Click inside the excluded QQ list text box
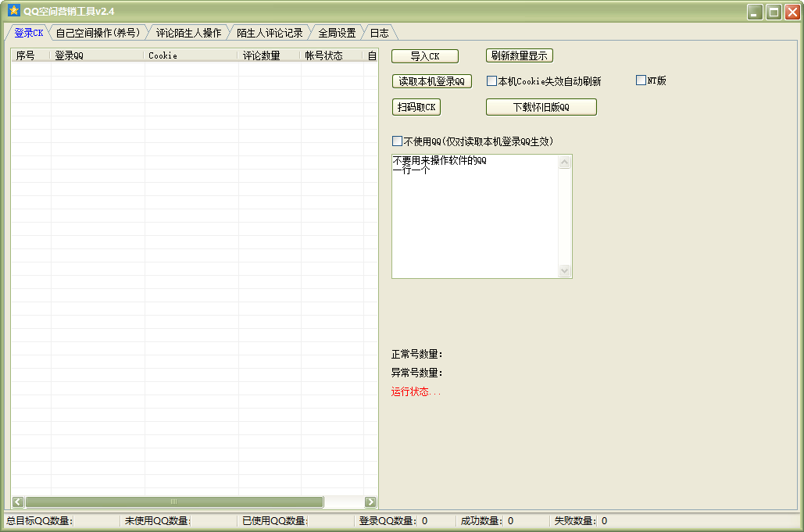The image size is (804, 532). (x=475, y=216)
